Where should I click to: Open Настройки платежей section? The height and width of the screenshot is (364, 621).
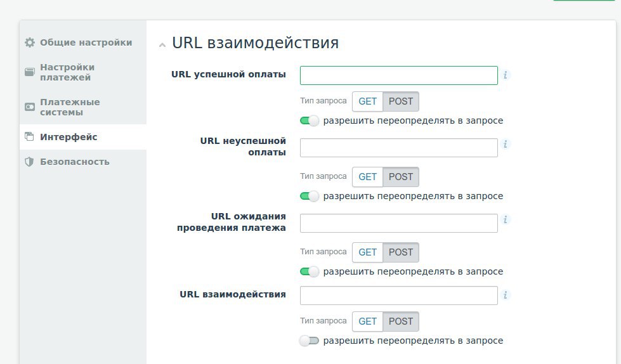coord(67,72)
